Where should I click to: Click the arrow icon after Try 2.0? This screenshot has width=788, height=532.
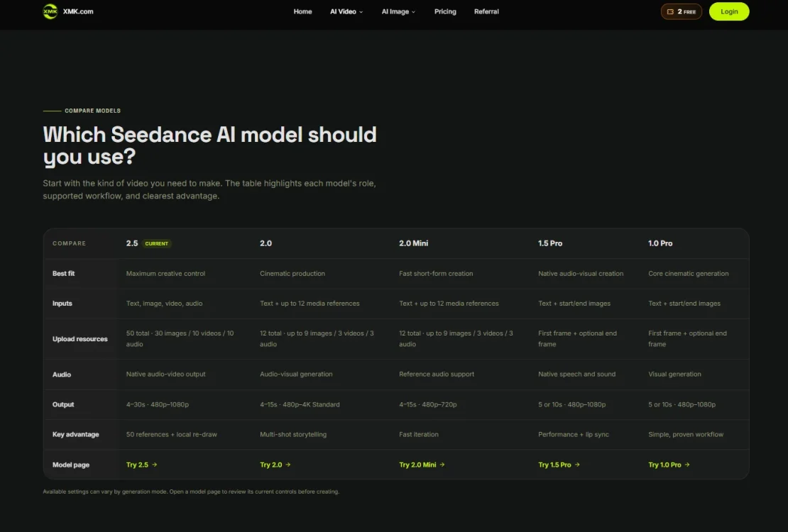(x=288, y=465)
